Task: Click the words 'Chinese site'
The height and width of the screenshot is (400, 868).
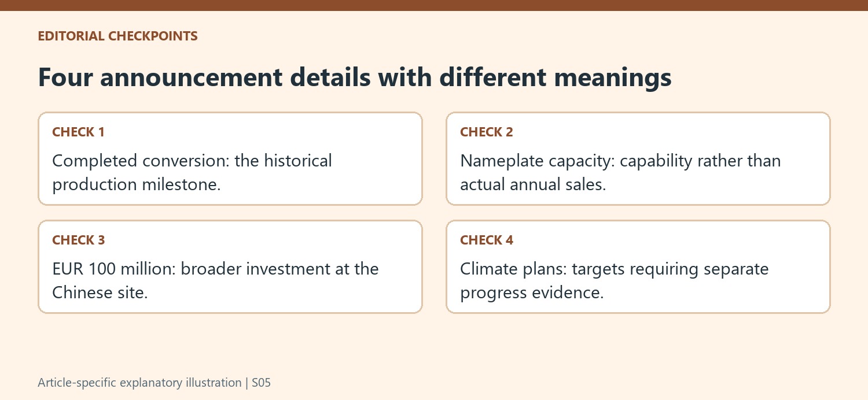Action: pos(100,293)
